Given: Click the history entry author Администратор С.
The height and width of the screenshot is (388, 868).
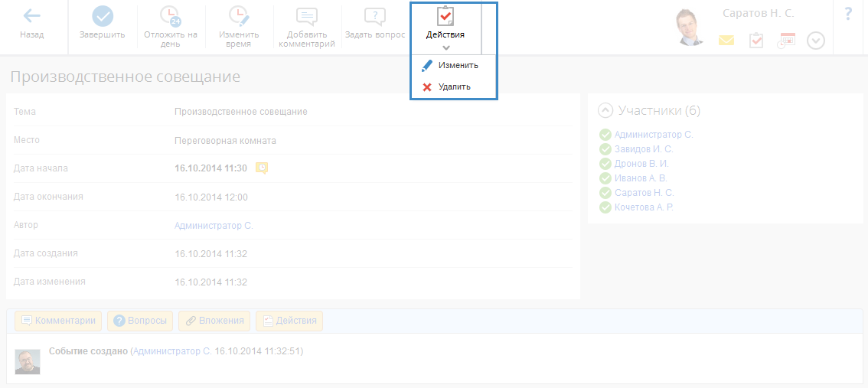Looking at the screenshot, I should (172, 351).
